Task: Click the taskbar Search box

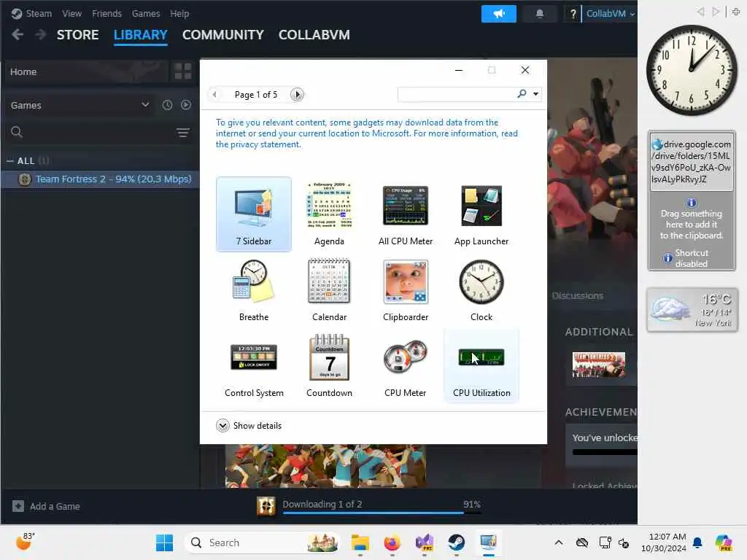Action: tap(263, 542)
